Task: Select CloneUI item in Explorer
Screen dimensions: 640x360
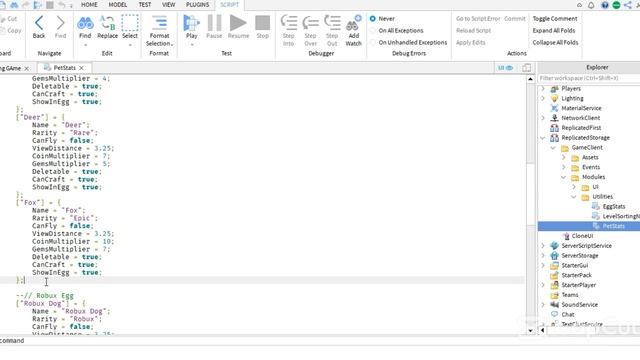Action: click(582, 236)
